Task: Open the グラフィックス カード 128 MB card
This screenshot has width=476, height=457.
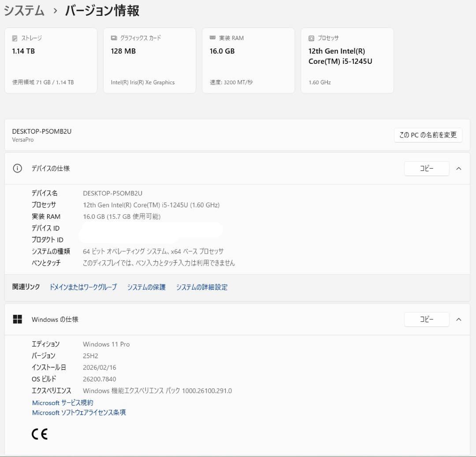Action: [x=150, y=60]
